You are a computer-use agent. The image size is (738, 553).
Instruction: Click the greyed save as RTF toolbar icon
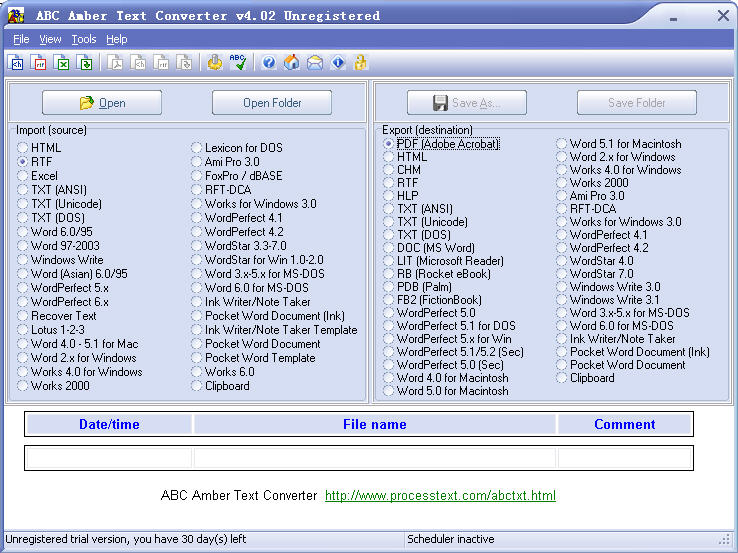click(161, 62)
